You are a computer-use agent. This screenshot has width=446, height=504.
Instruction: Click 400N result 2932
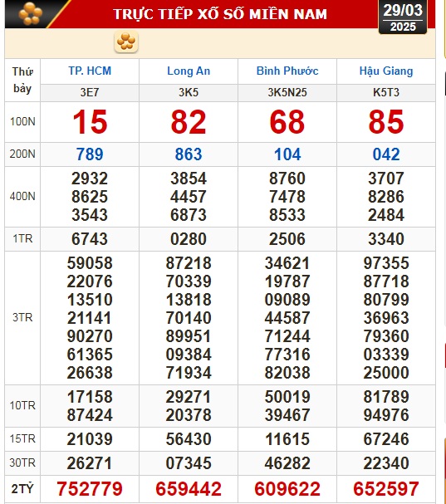tap(90, 179)
